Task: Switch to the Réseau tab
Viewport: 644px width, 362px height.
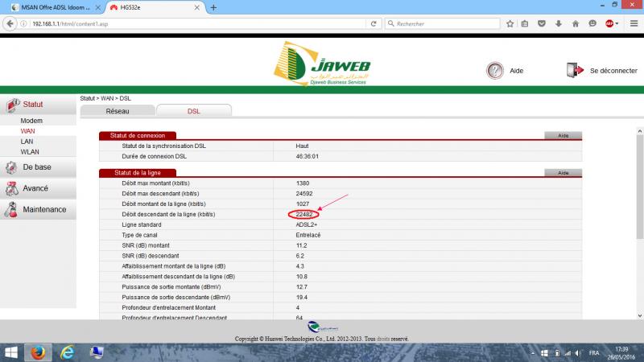Action: pyautogui.click(x=118, y=111)
